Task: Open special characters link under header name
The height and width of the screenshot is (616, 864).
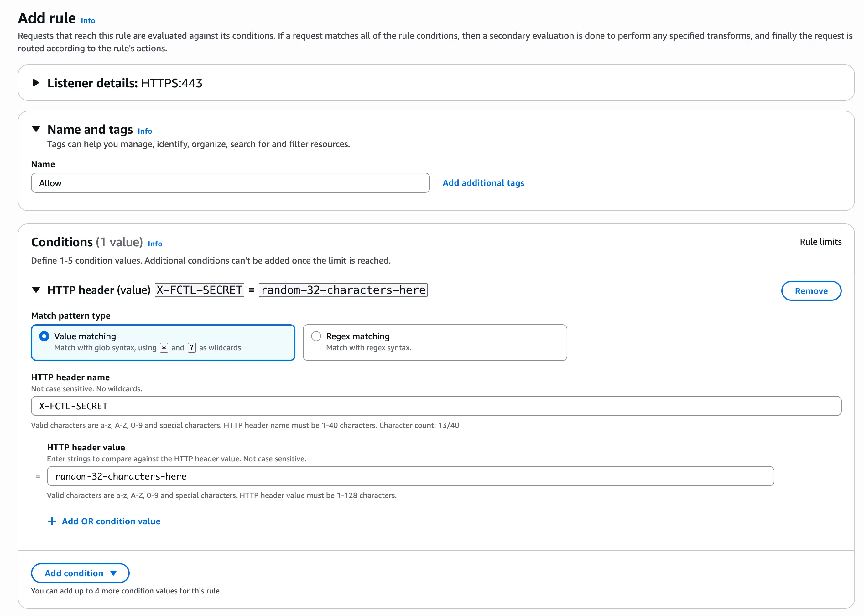Action: 190,425
